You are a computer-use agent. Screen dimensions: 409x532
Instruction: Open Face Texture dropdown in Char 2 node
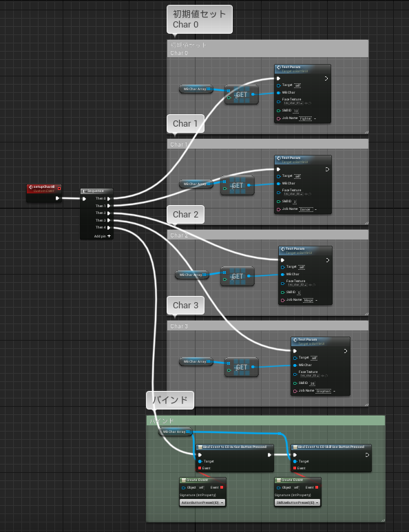click(x=297, y=285)
